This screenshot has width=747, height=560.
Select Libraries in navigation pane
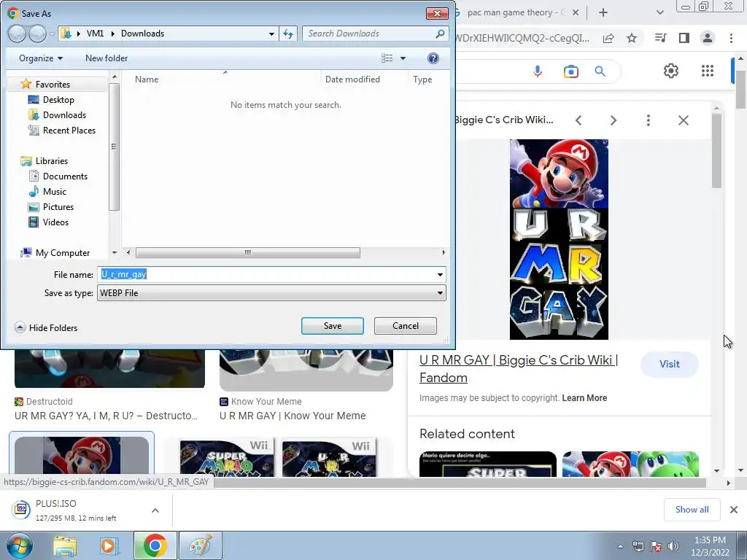(52, 161)
